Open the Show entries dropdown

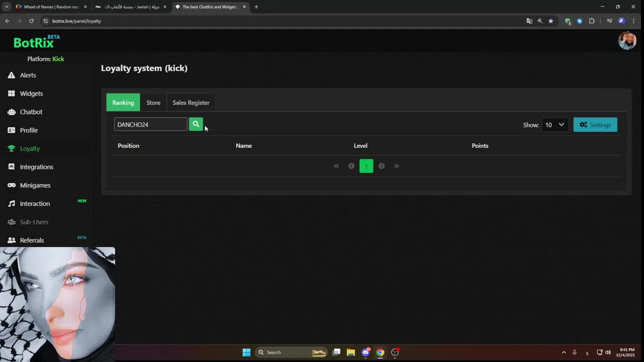pos(554,125)
